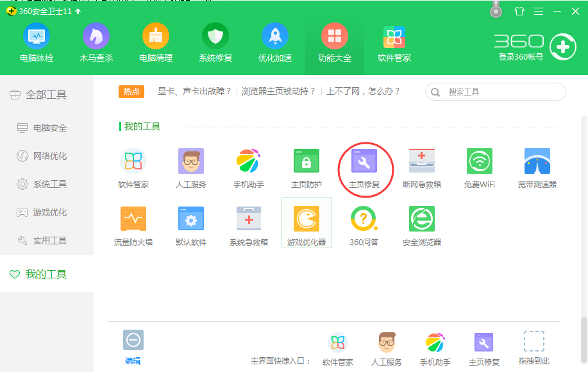The width and height of the screenshot is (588, 372).
Task: Open the 主页防护 homepage protection tool
Action: (306, 168)
